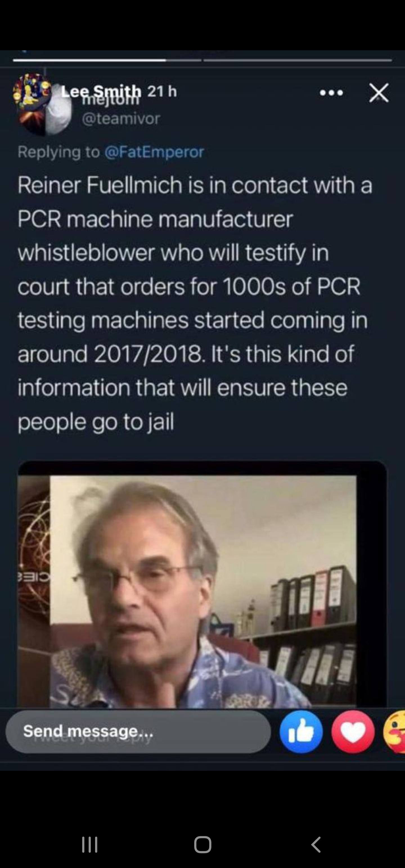Tap the tweet text about Reiner Fuellmich
Viewport: 405px width, 868px height.
[x=195, y=303]
